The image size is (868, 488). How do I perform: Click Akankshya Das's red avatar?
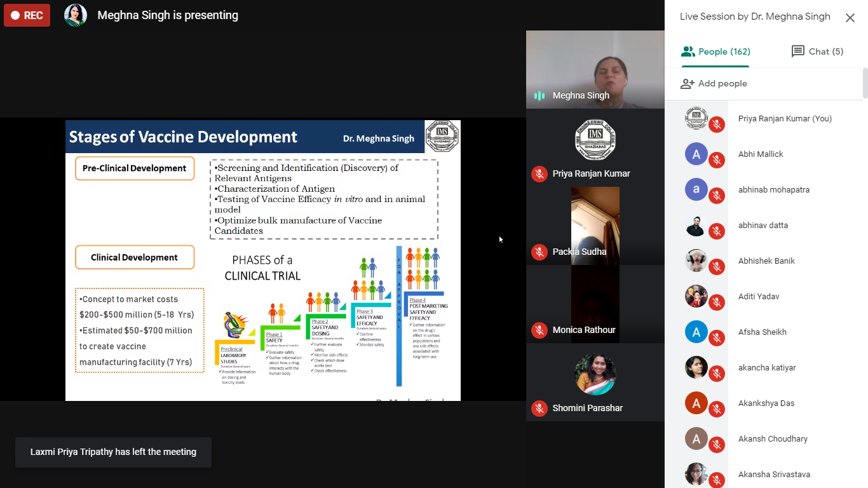point(696,403)
